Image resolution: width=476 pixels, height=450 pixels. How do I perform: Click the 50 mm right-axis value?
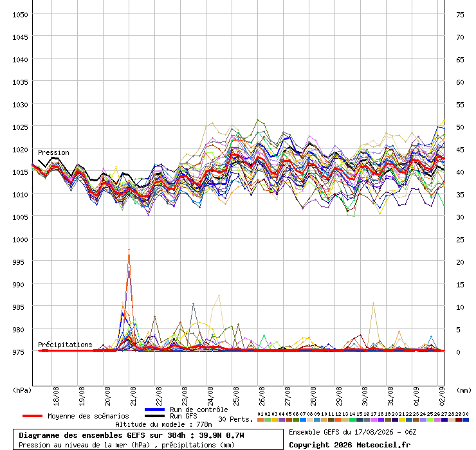(x=460, y=127)
